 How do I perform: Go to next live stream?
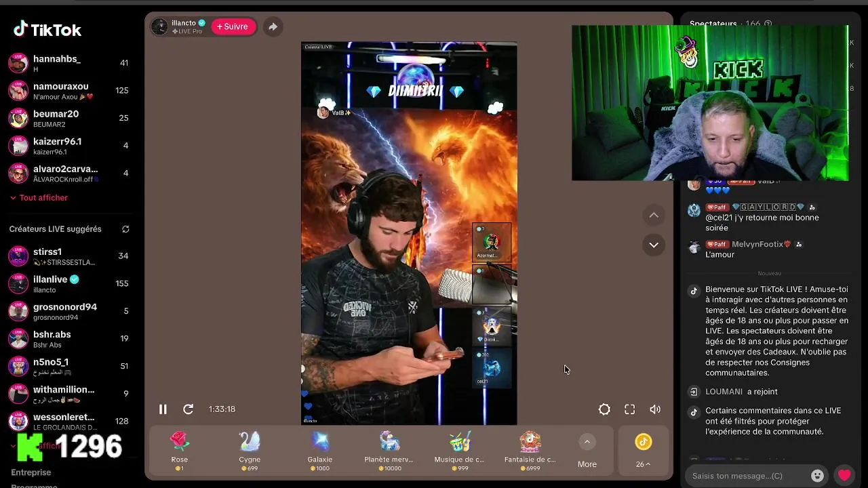pos(654,245)
